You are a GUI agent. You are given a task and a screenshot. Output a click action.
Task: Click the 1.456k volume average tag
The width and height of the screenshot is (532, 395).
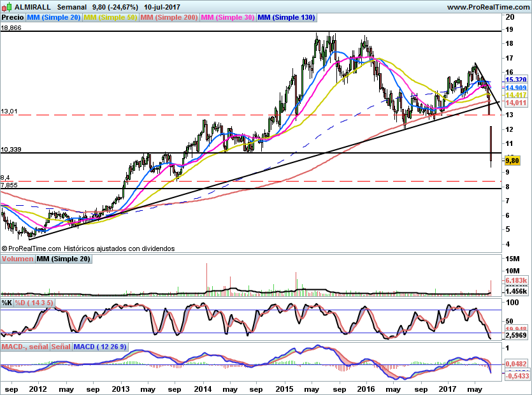[x=516, y=291]
